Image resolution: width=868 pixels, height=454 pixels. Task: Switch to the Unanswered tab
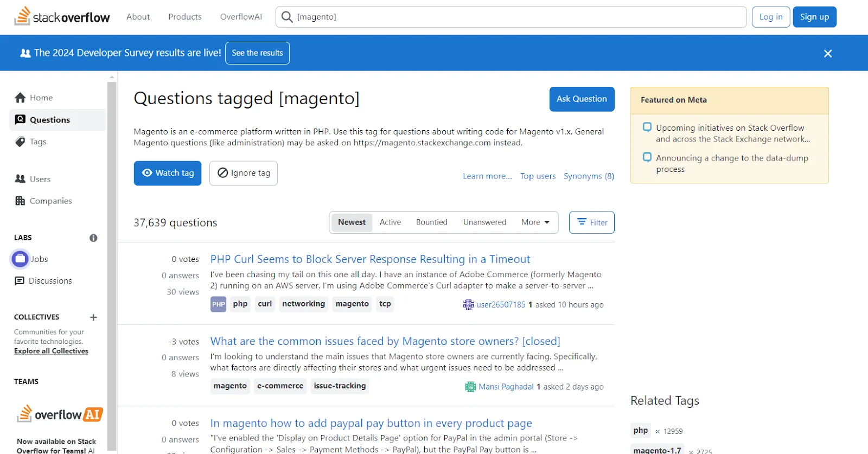coord(484,222)
